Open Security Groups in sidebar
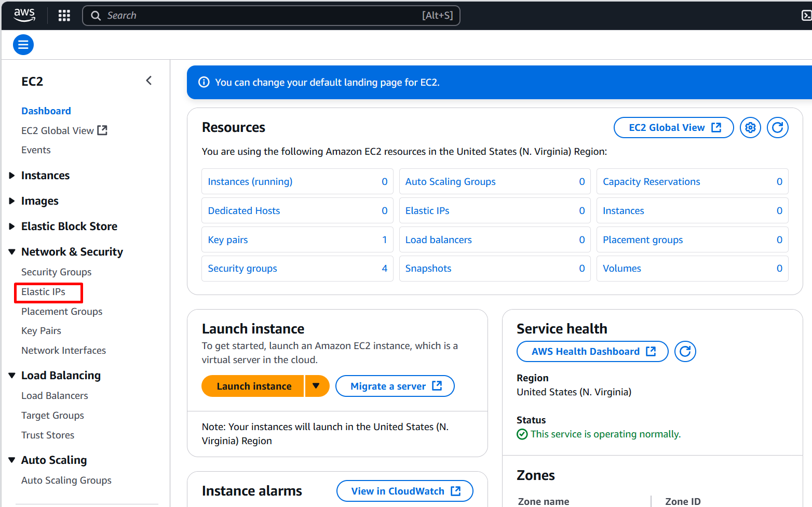 pyautogui.click(x=56, y=272)
